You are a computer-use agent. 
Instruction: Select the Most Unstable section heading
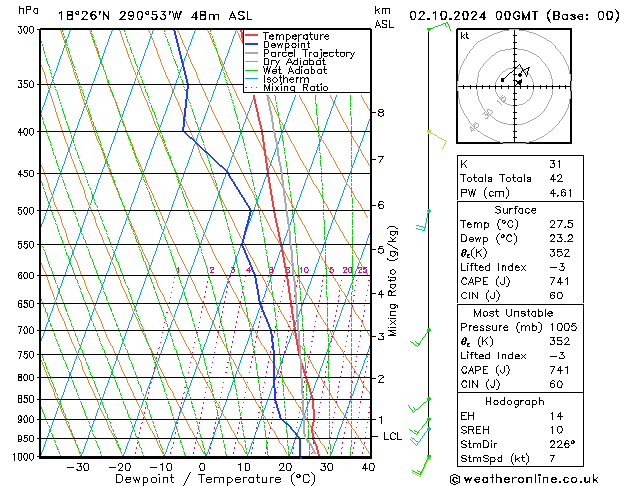point(516,313)
